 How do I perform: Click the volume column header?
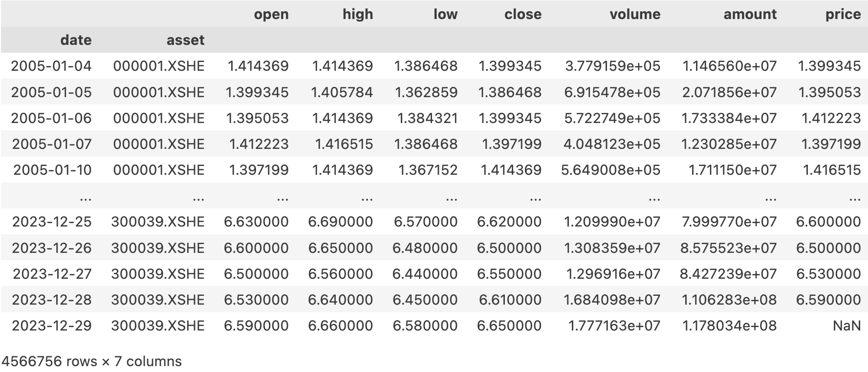click(634, 14)
